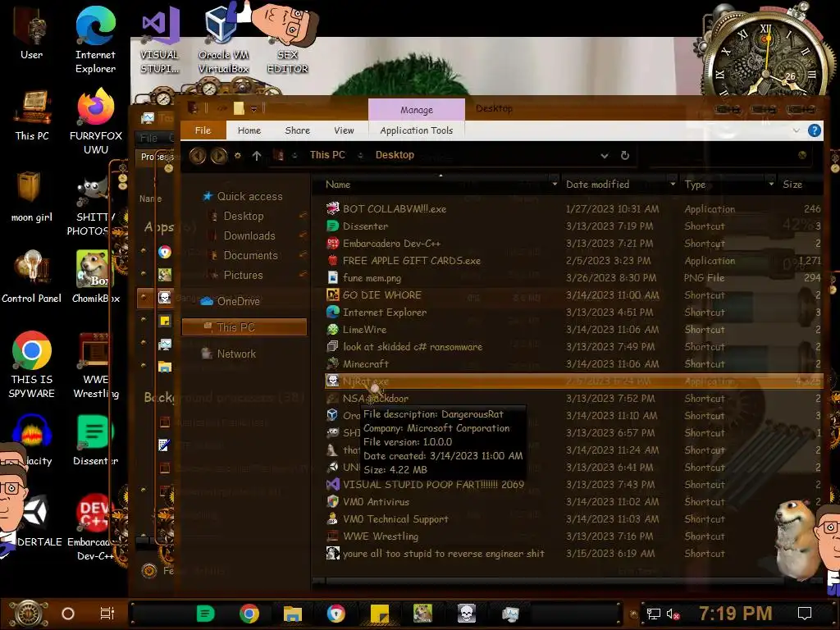Open Pictures in navigation pane
840x630 pixels.
[x=243, y=275]
